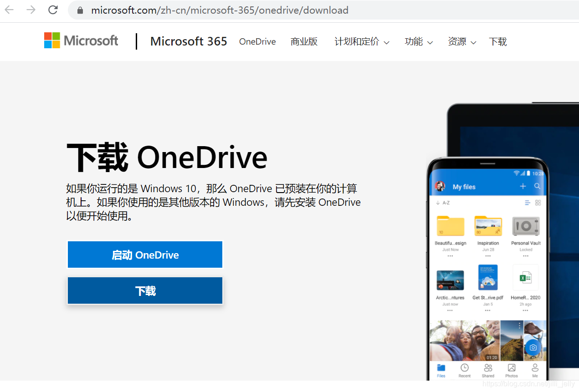Open the Inspiration folder icon
579x392 pixels.
tap(488, 226)
